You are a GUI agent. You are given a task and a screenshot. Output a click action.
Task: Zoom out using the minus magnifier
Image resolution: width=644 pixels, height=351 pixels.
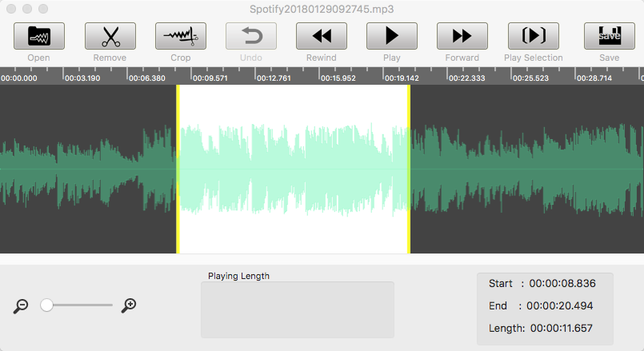(22, 305)
